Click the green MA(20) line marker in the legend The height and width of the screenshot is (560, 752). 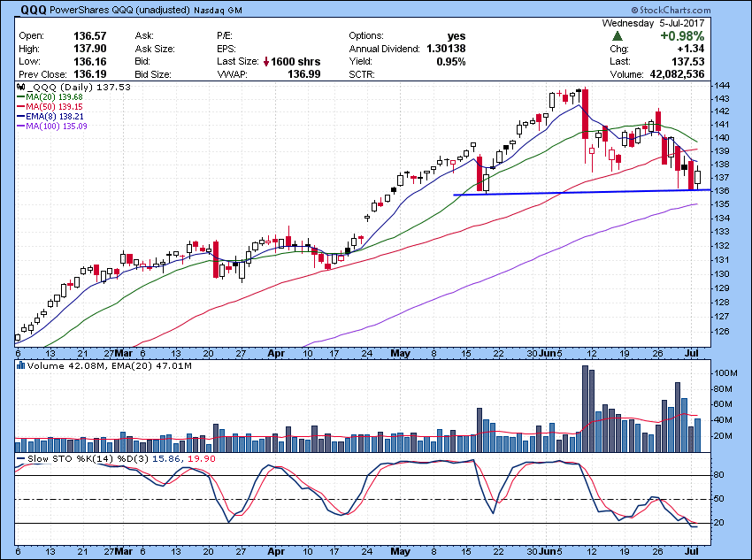(20, 96)
